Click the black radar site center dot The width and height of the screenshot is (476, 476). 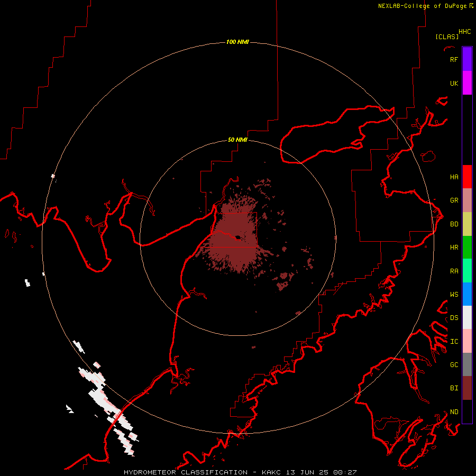pyautogui.click(x=237, y=237)
